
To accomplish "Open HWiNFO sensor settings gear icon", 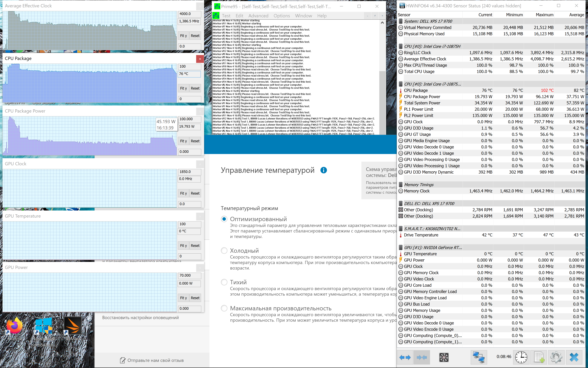I will (x=556, y=357).
